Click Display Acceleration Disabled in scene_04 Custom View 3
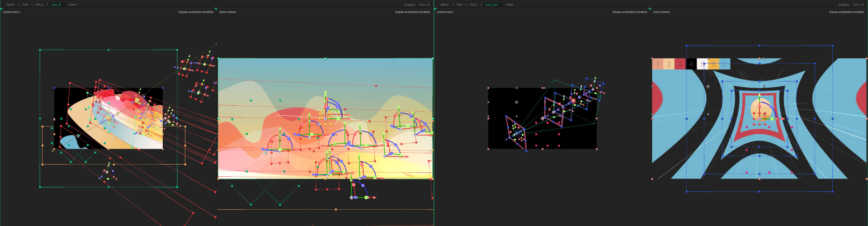Image resolution: width=868 pixels, height=226 pixels. pos(196,12)
